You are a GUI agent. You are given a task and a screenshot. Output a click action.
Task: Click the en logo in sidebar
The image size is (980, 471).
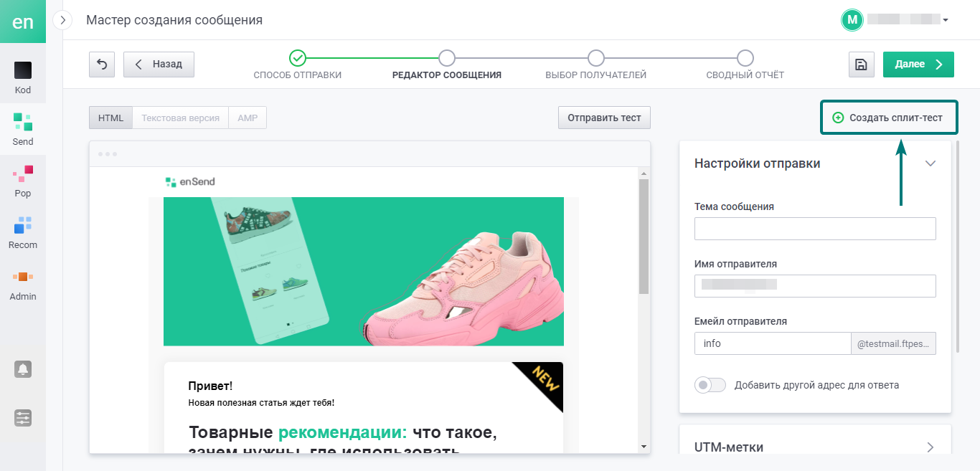point(23,22)
